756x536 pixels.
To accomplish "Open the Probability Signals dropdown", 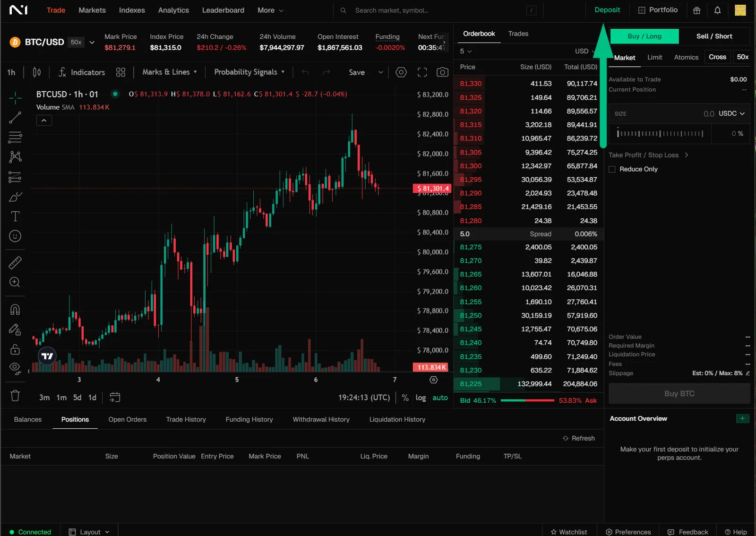I will [x=249, y=72].
